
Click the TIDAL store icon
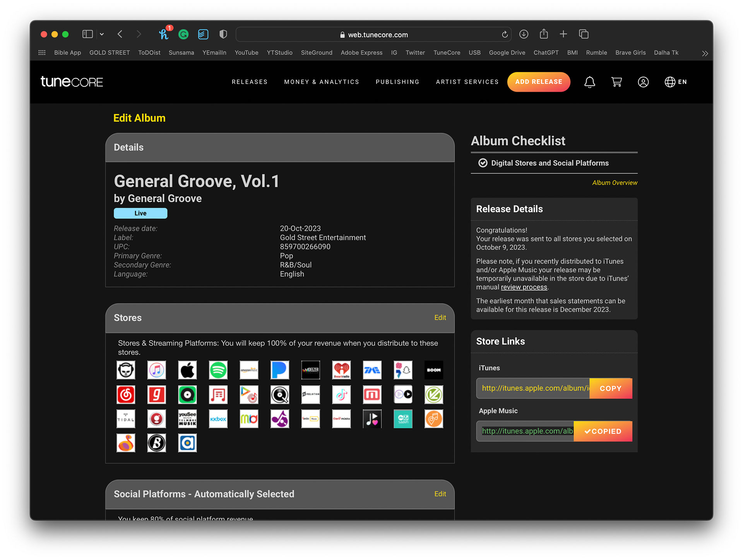pyautogui.click(x=126, y=419)
